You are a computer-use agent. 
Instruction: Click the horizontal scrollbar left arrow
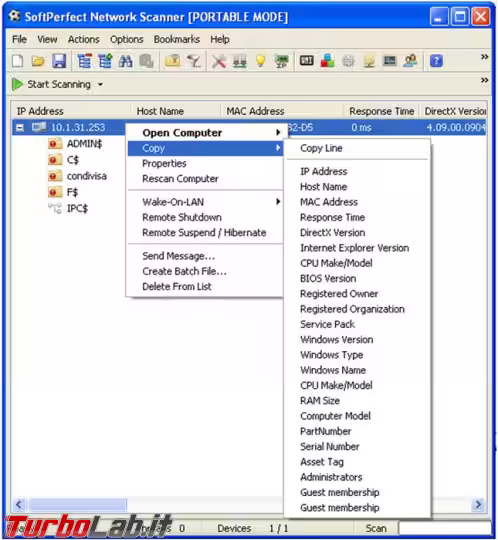click(x=20, y=505)
